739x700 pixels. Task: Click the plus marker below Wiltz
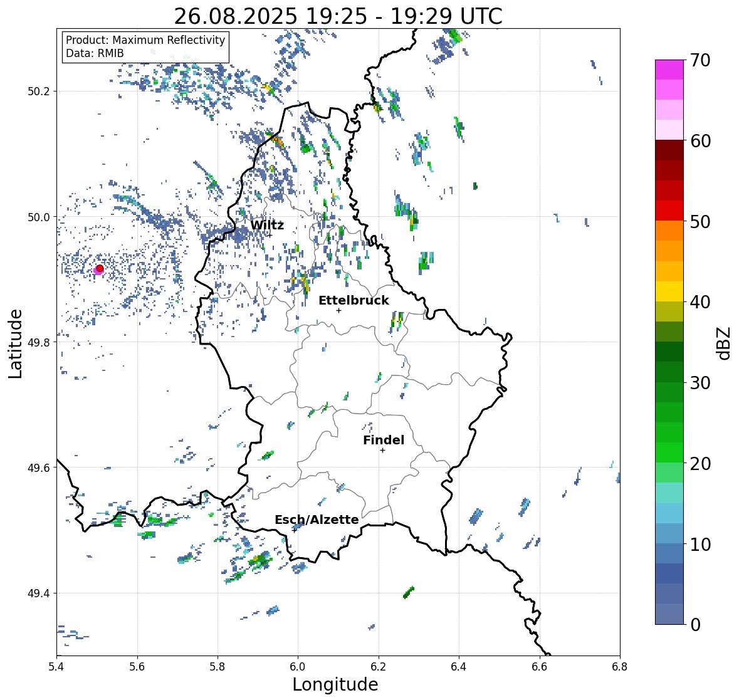(x=270, y=235)
